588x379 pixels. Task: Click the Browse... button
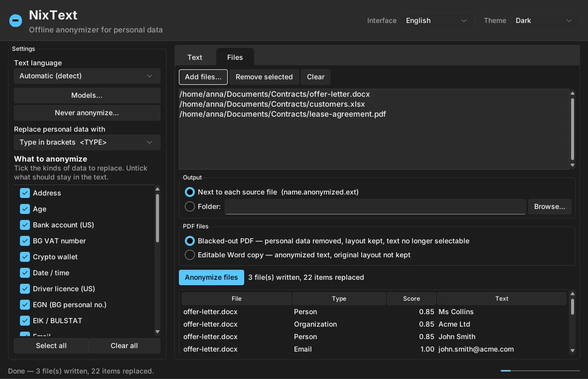[549, 207]
